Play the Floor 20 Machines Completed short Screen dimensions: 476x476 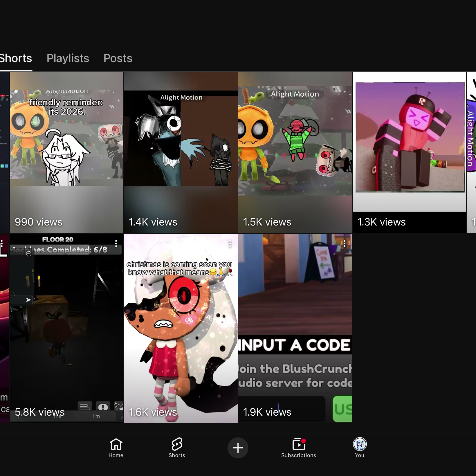click(66, 328)
